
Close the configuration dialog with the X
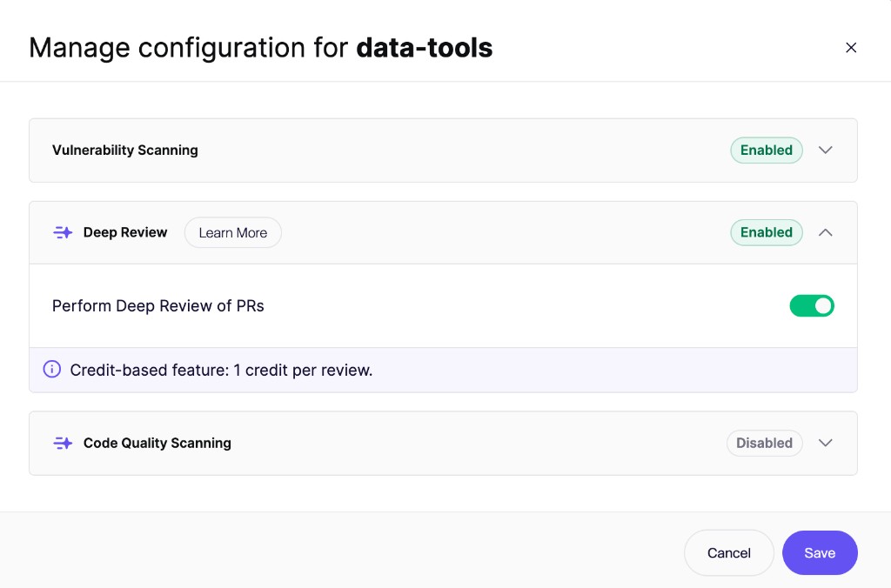pyautogui.click(x=851, y=48)
